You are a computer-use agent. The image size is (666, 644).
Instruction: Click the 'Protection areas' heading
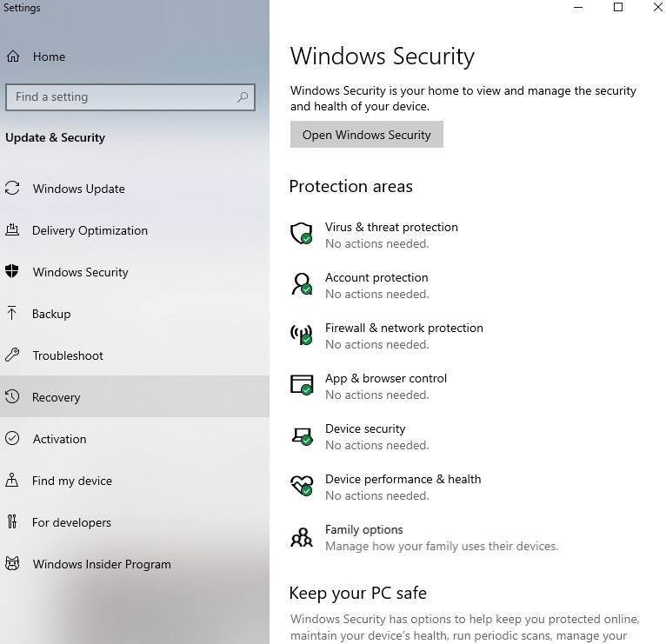[351, 186]
